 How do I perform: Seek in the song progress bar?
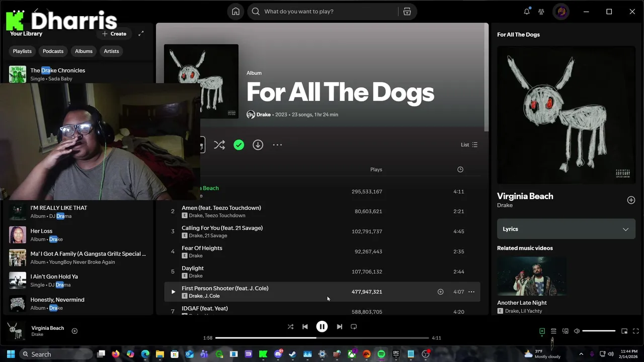click(x=322, y=338)
